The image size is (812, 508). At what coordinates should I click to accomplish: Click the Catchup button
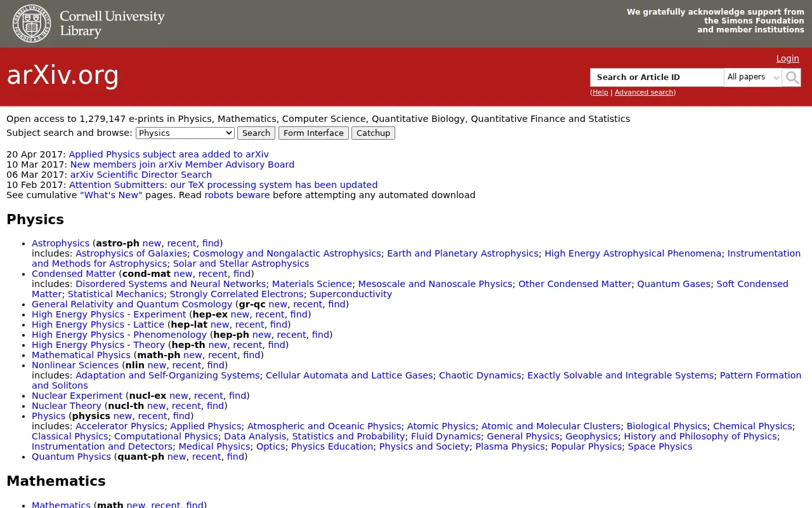[373, 133]
